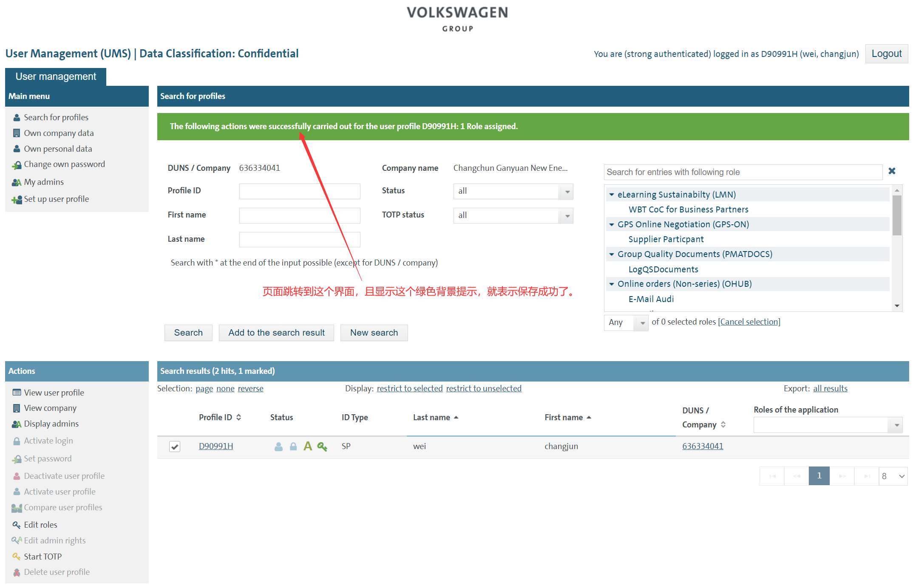
Task: Click the blue person status icon for D90991H
Action: coord(278,447)
